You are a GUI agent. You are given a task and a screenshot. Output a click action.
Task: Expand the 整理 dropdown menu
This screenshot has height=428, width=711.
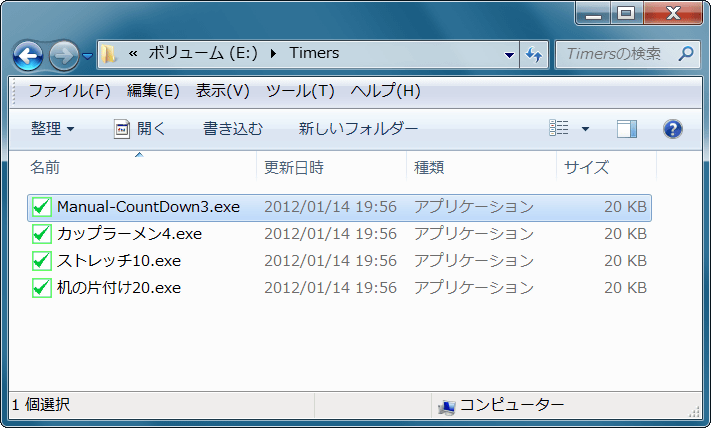[x=53, y=129]
